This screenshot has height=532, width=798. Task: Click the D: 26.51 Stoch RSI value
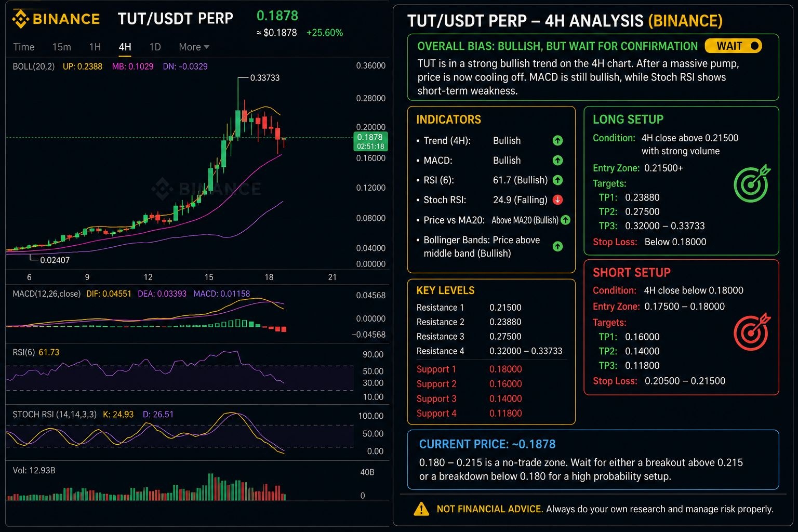coord(158,415)
